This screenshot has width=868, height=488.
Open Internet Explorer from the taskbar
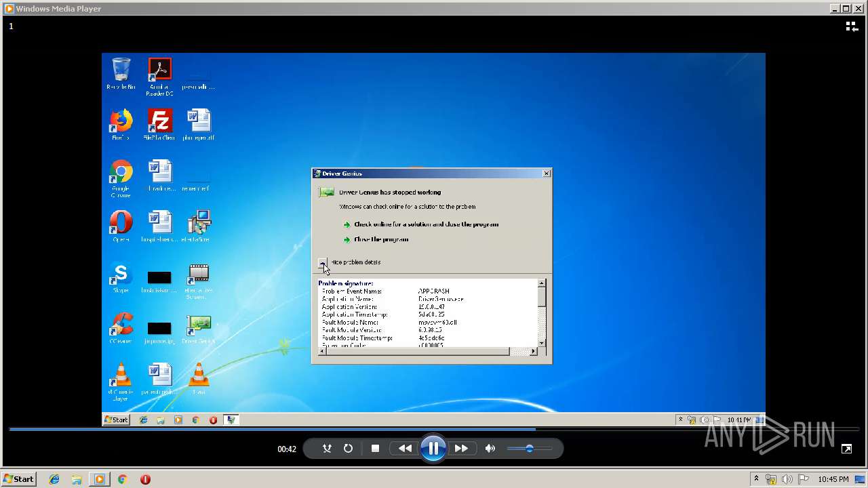click(54, 479)
